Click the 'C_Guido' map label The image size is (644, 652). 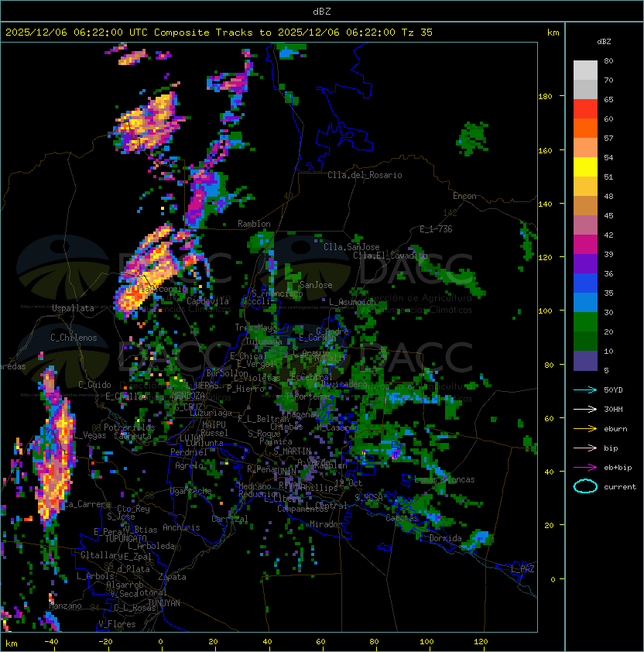coord(94,385)
